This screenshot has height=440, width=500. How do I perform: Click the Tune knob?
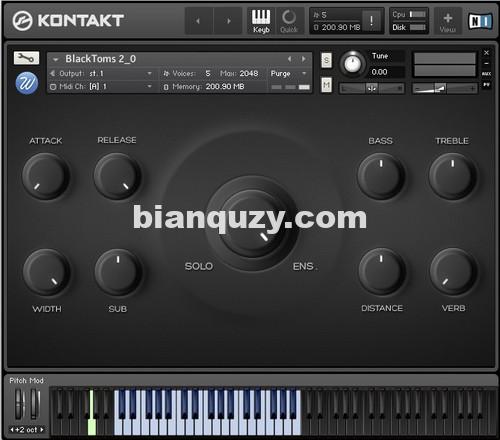(352, 63)
